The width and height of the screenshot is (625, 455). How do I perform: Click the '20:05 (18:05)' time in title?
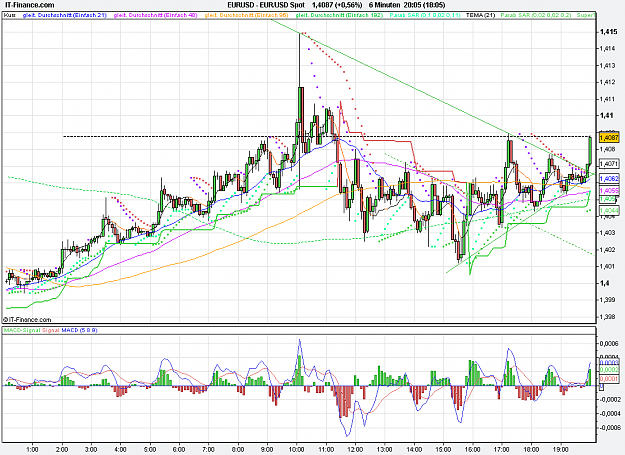(424, 5)
